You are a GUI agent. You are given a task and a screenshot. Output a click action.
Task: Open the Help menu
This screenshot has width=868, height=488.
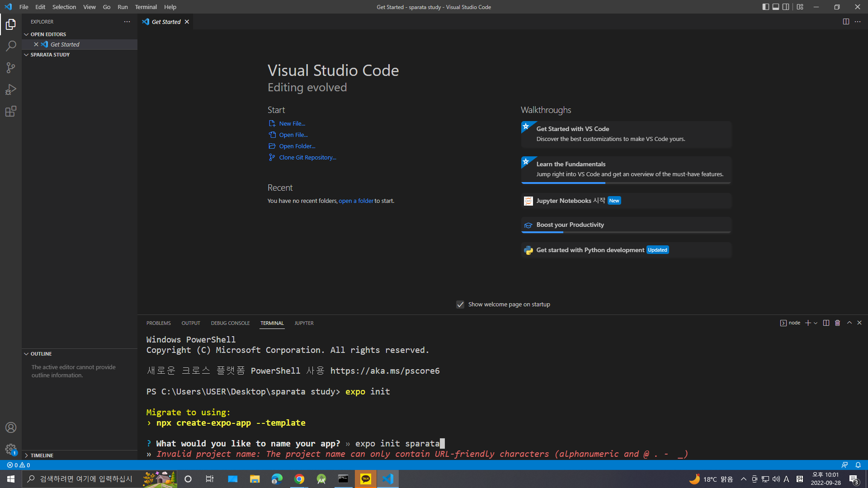coord(170,7)
